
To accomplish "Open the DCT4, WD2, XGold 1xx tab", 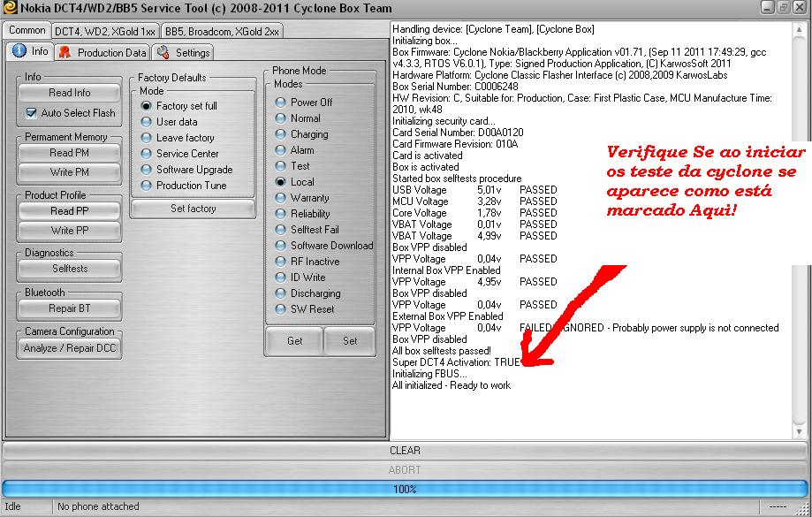I will 104,31.
